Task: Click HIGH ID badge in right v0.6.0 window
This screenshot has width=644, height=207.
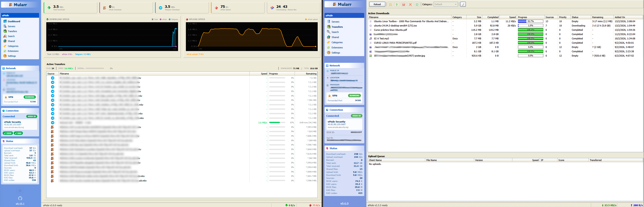Action: pyautogui.click(x=357, y=116)
